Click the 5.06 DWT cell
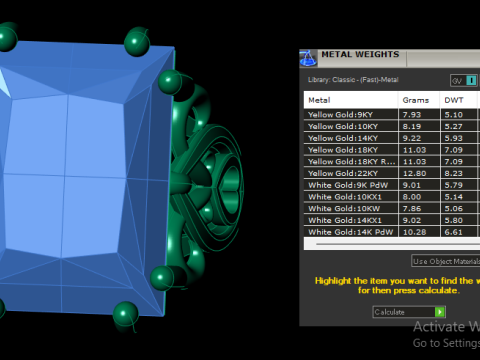This screenshot has height=360, width=480. pos(459,208)
